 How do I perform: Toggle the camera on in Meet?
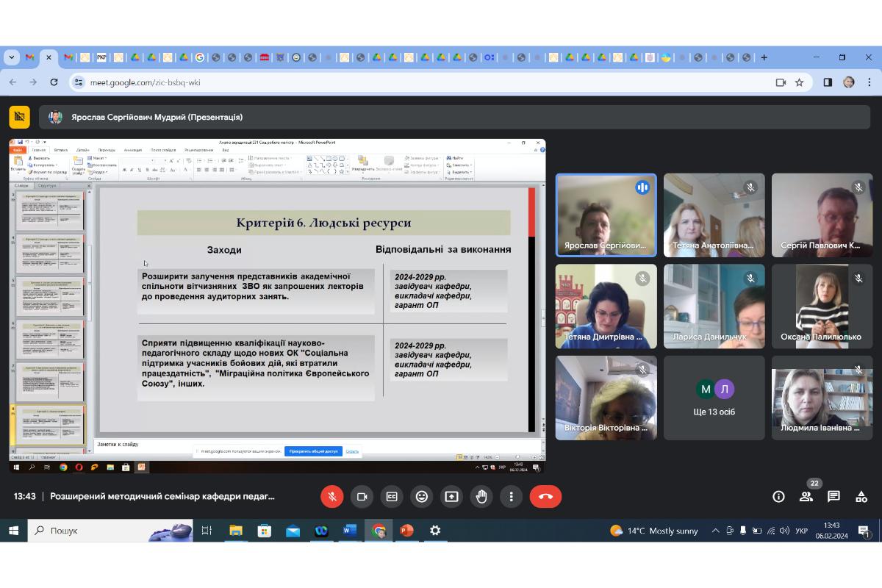coord(362,497)
